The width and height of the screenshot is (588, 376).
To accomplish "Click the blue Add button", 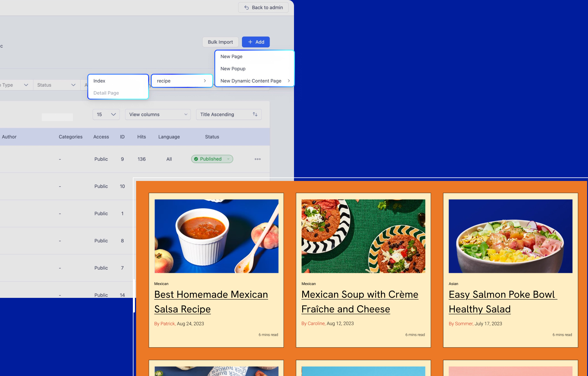I will pyautogui.click(x=256, y=42).
